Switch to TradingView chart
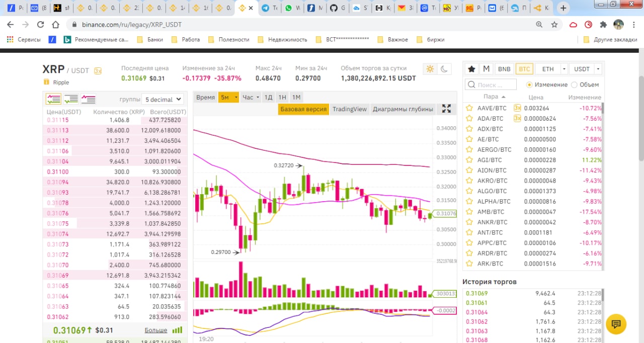The height and width of the screenshot is (343, 644). pos(350,109)
